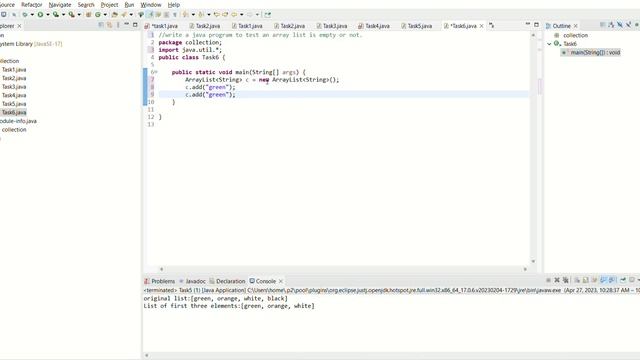Minimize the Package Explorer panel
This screenshot has width=640, height=360.
[127, 25]
